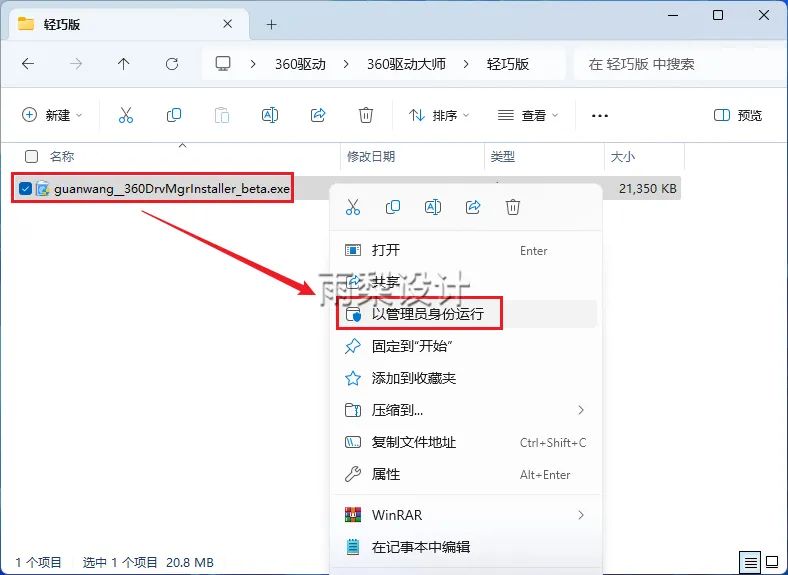Click the 21,350 KB size cell

(x=647, y=189)
